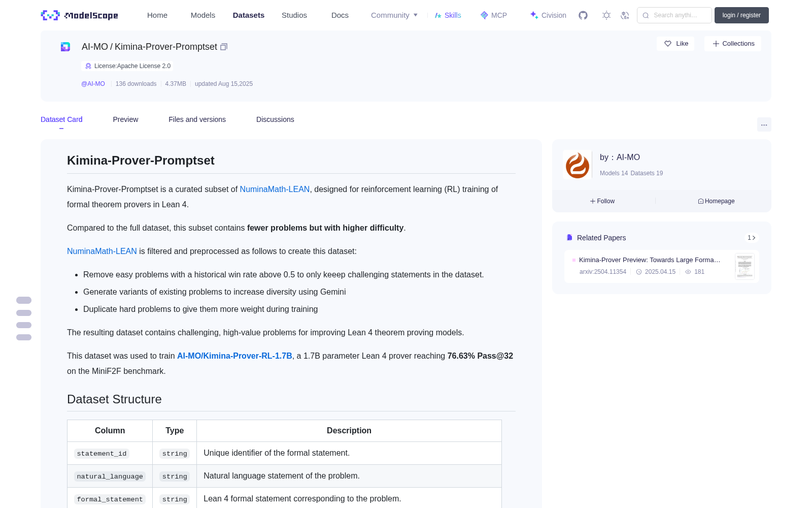Expand the Community dropdown menu
The image size is (812, 508).
pyautogui.click(x=394, y=15)
